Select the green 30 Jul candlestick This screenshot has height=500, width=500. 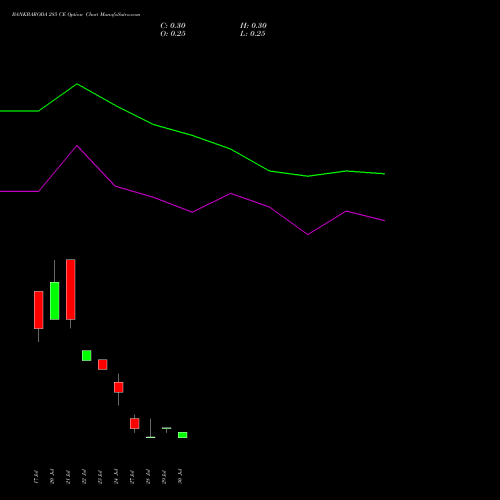[183, 435]
